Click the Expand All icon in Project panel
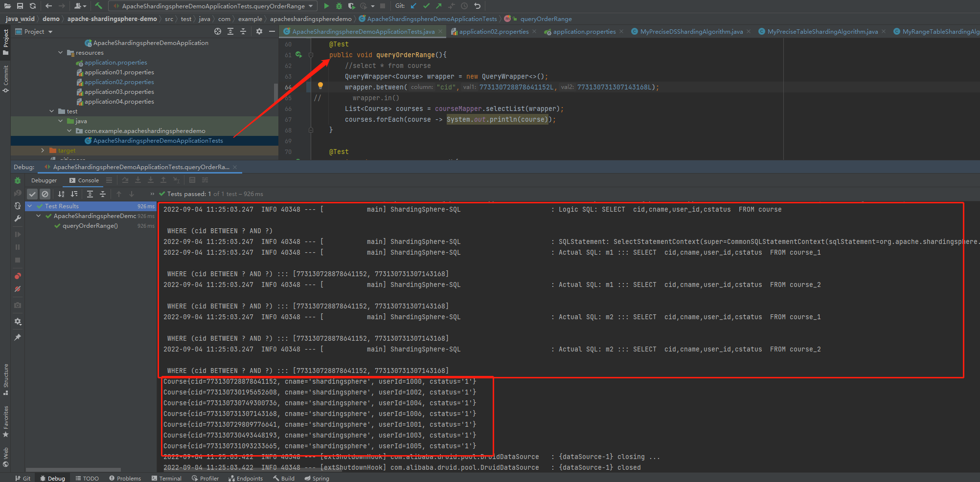The image size is (980, 482). tap(230, 31)
